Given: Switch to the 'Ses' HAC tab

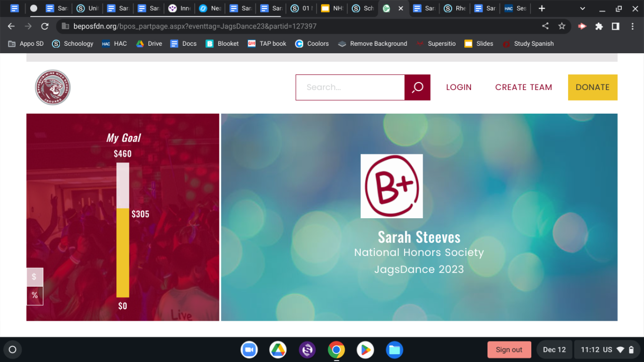Looking at the screenshot, I should (x=516, y=9).
